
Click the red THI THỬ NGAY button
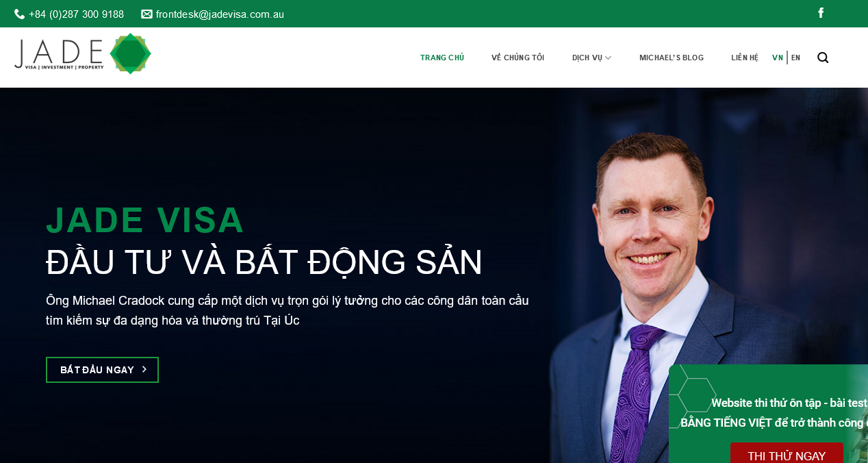pos(787,453)
